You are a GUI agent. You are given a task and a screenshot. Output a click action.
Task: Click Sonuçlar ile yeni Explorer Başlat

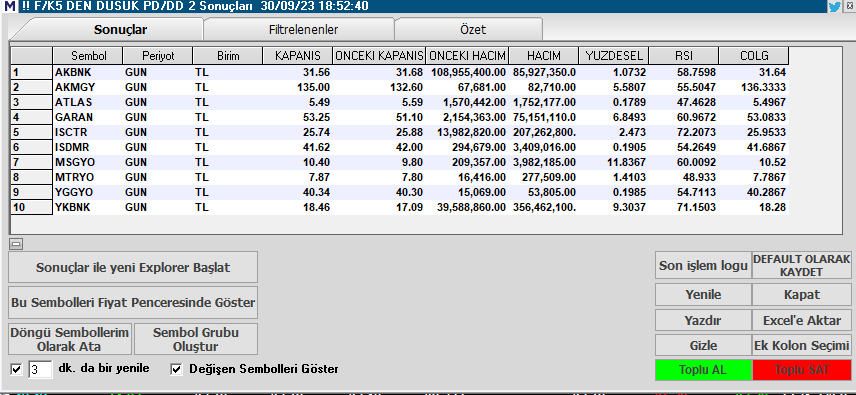tap(133, 267)
